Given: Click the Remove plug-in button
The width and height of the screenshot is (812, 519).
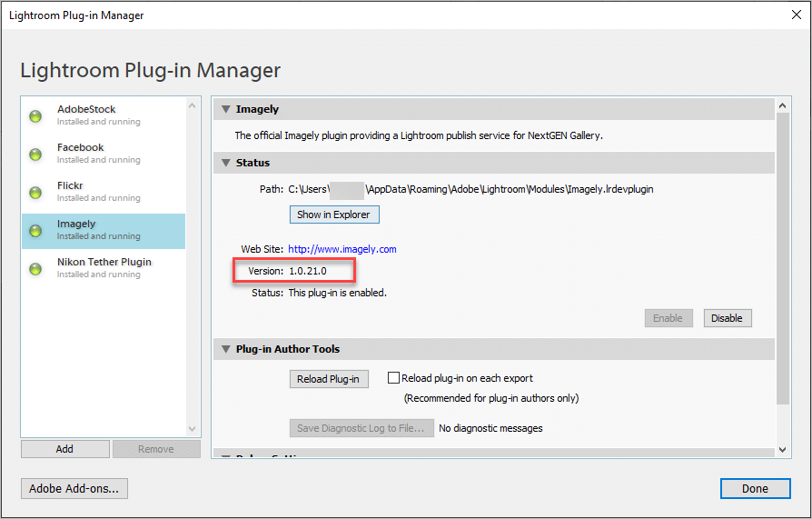Looking at the screenshot, I should pyautogui.click(x=156, y=449).
